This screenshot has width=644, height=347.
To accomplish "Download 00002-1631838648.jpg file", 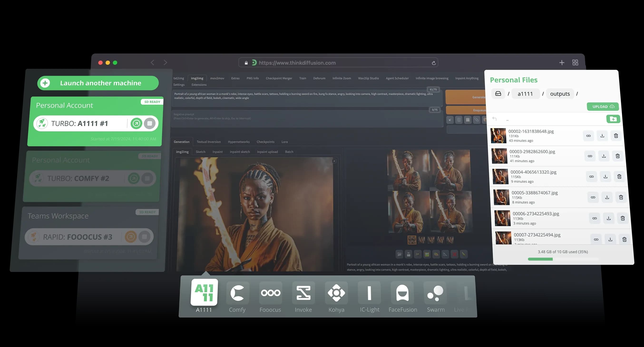I will point(602,136).
